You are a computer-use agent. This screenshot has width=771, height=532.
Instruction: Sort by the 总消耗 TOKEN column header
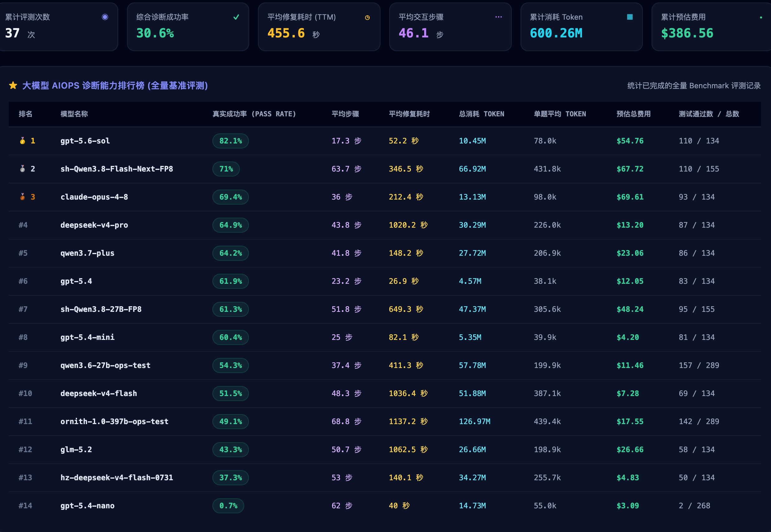(482, 114)
